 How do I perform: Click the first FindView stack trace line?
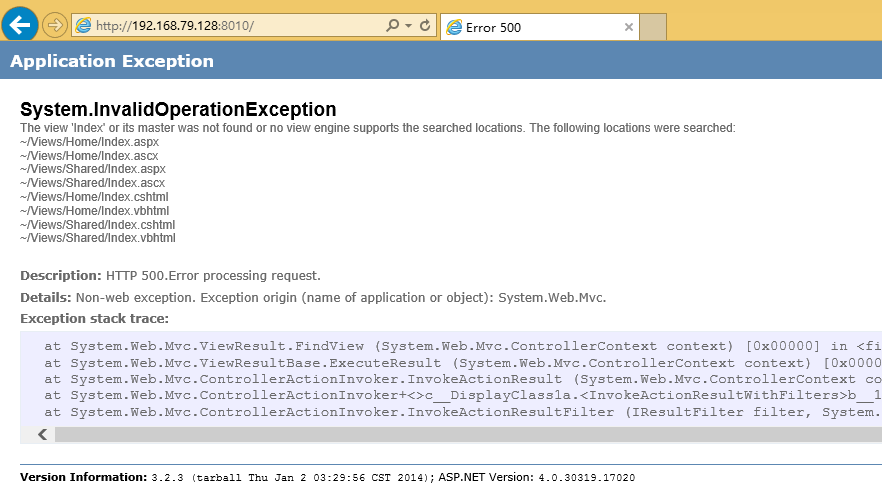(x=463, y=346)
